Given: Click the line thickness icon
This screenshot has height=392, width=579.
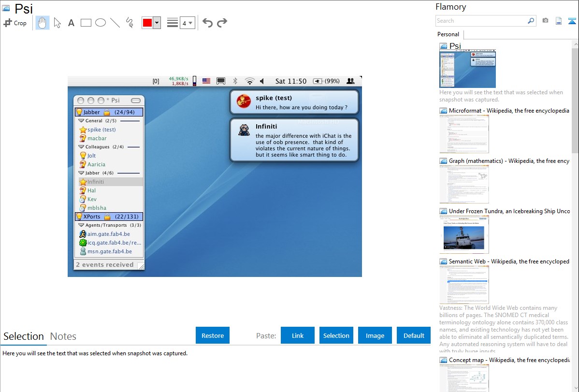Looking at the screenshot, I should point(173,23).
